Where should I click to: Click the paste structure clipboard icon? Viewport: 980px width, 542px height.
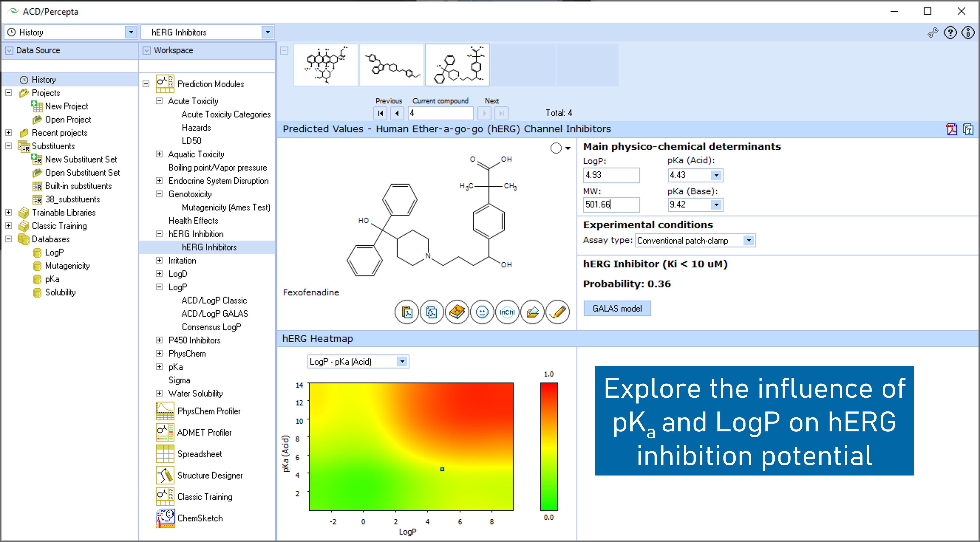coord(407,312)
